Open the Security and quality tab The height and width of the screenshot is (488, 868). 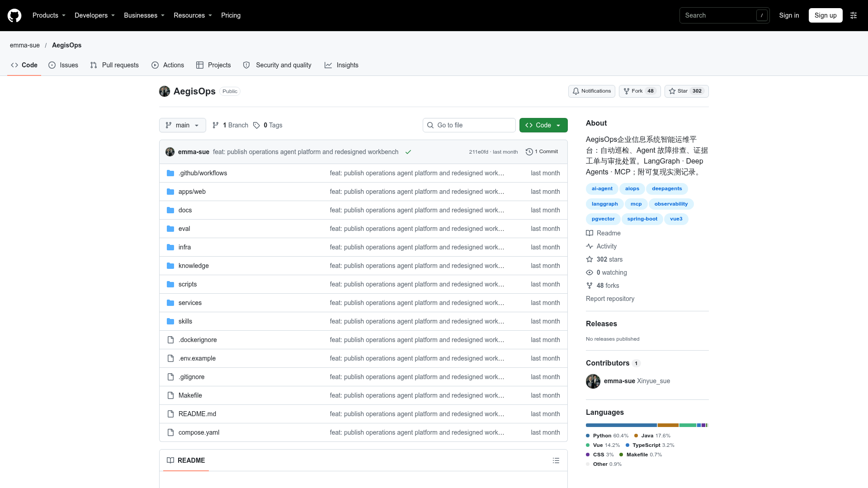point(277,65)
